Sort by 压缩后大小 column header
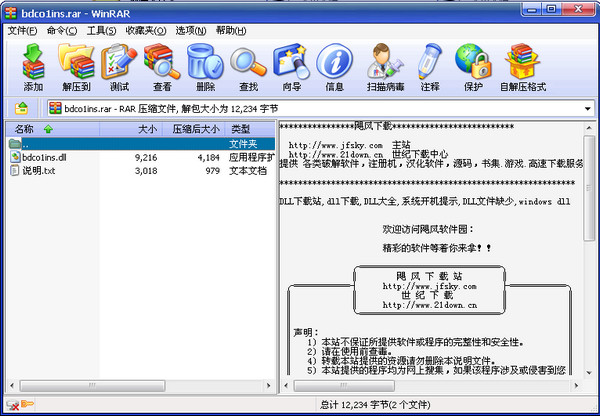 tap(194, 129)
